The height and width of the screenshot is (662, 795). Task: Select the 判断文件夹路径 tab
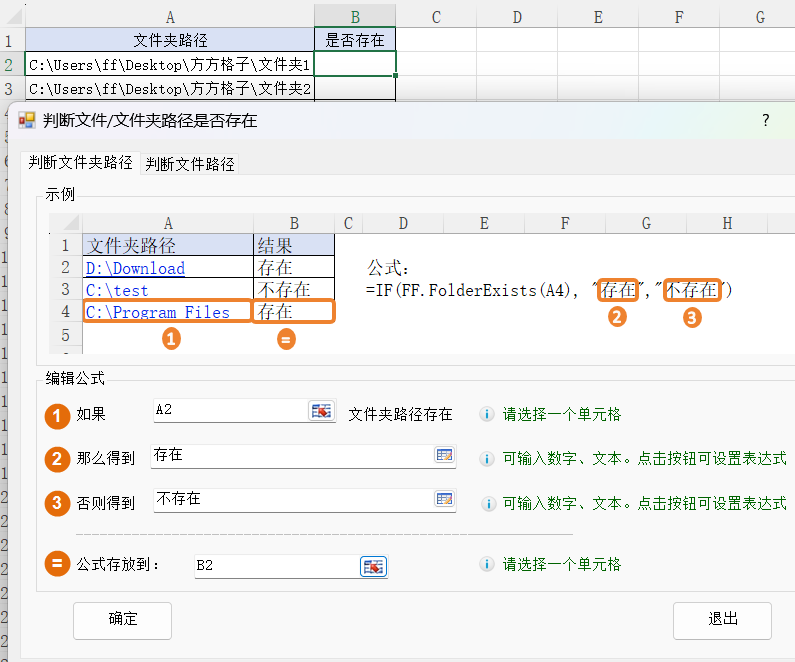pyautogui.click(x=80, y=163)
